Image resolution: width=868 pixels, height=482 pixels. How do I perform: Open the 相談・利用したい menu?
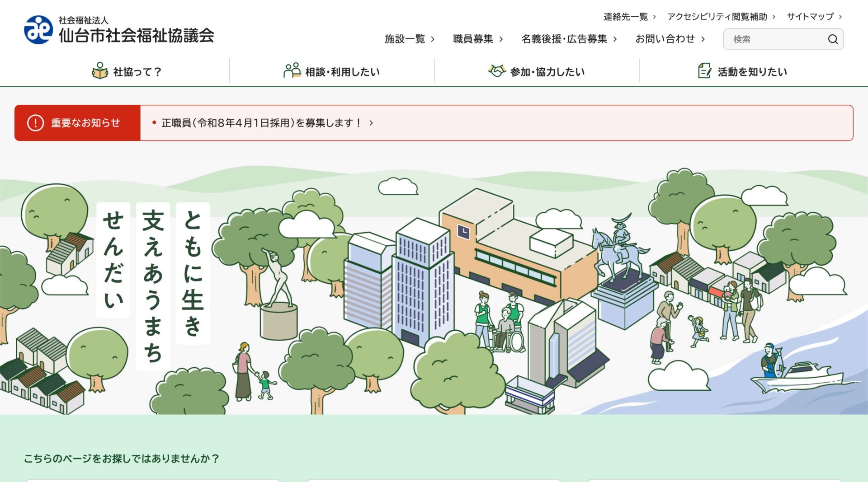click(332, 71)
